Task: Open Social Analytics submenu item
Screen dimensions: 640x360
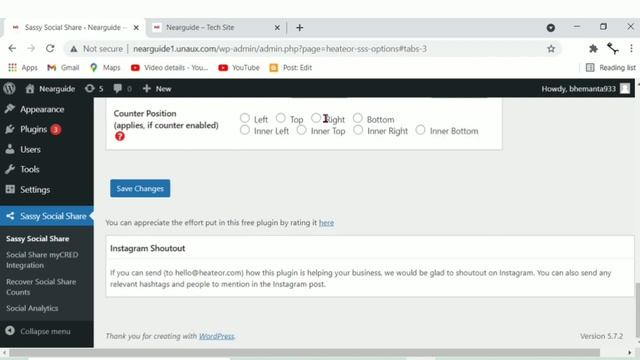Action: pyautogui.click(x=32, y=308)
